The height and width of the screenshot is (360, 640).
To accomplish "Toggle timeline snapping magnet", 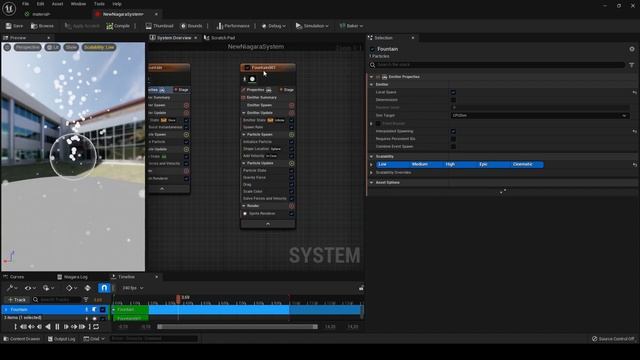I will (104, 288).
